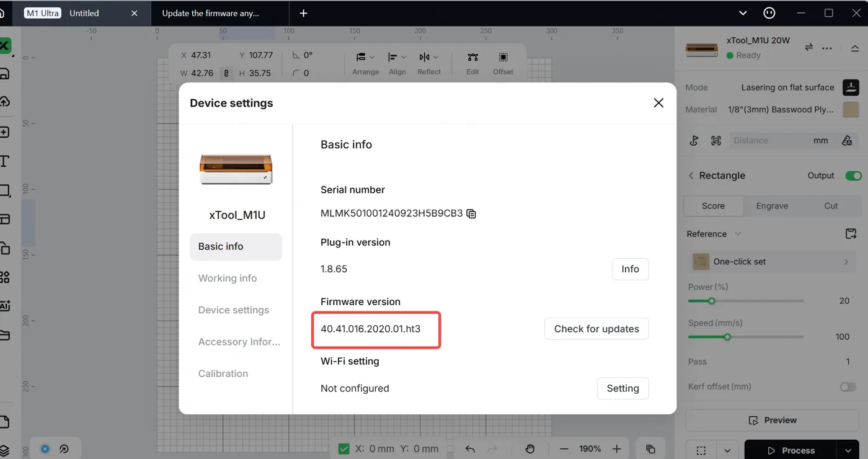868x459 pixels.
Task: Click the Distance mm input field
Action: (x=781, y=141)
